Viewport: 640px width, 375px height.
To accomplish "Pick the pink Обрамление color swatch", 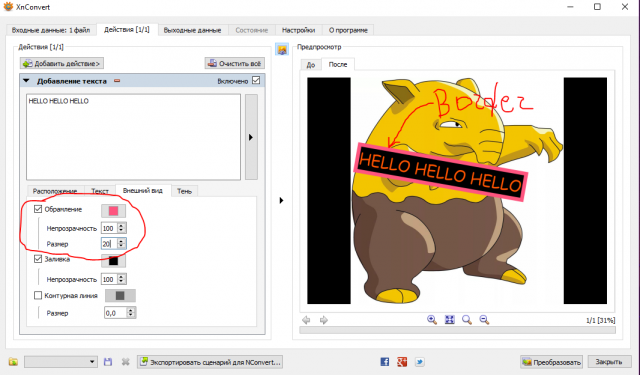I will (x=113, y=211).
